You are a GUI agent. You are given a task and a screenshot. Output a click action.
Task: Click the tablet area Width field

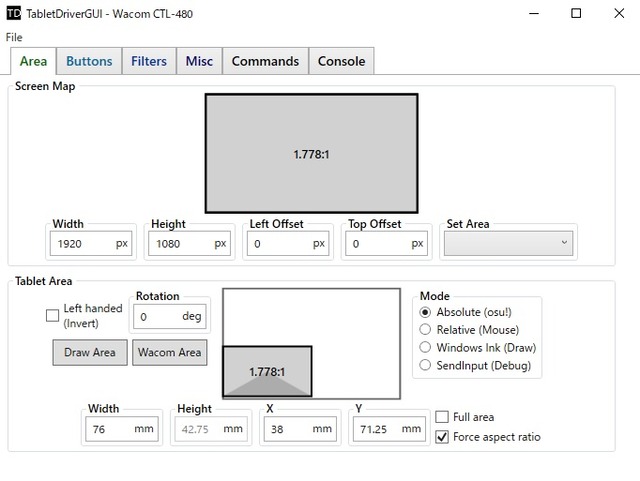(122, 429)
